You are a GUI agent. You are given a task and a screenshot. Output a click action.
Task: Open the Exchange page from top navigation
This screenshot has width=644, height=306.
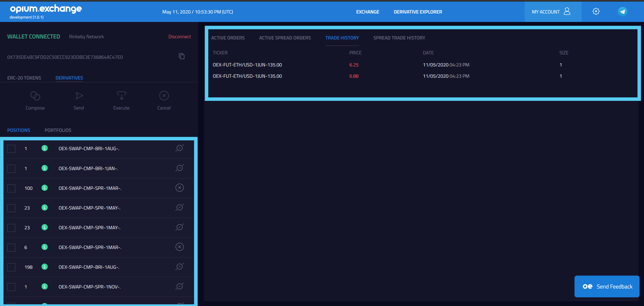[x=368, y=12]
